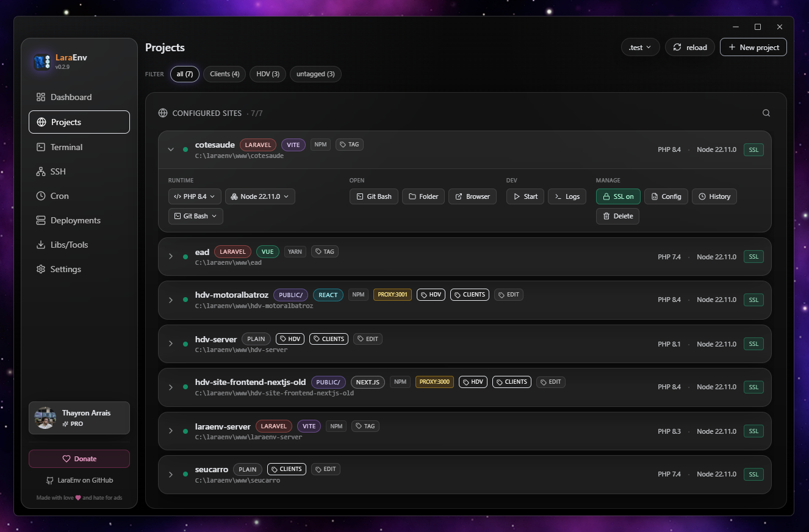The height and width of the screenshot is (532, 809).
Task: Click the SSL badge on seucarro row
Action: (x=753, y=474)
